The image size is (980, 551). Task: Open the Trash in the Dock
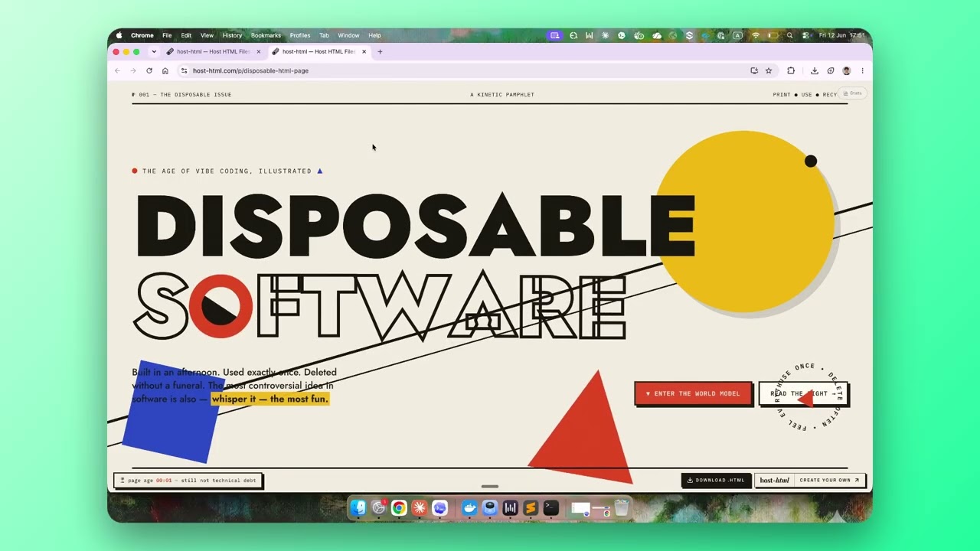point(621,507)
